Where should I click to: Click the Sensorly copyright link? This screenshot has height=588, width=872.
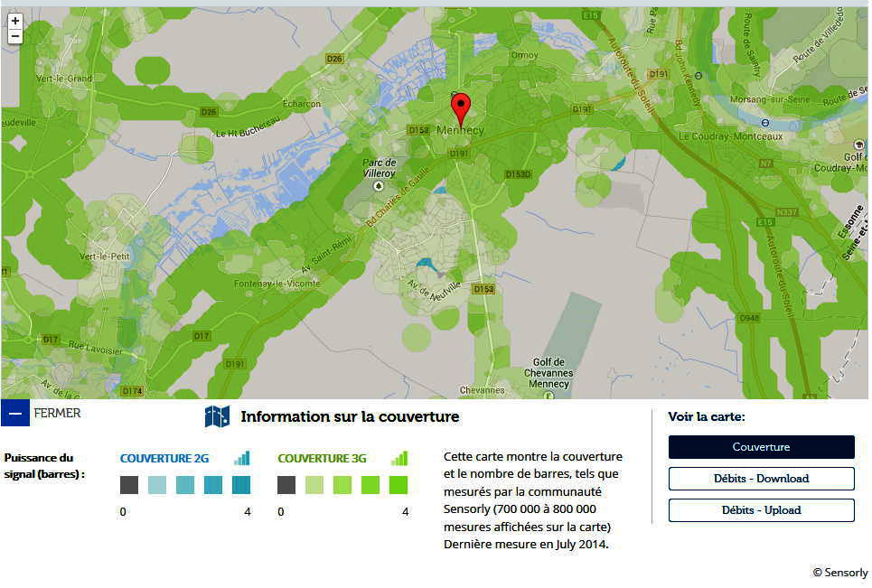coord(839,573)
